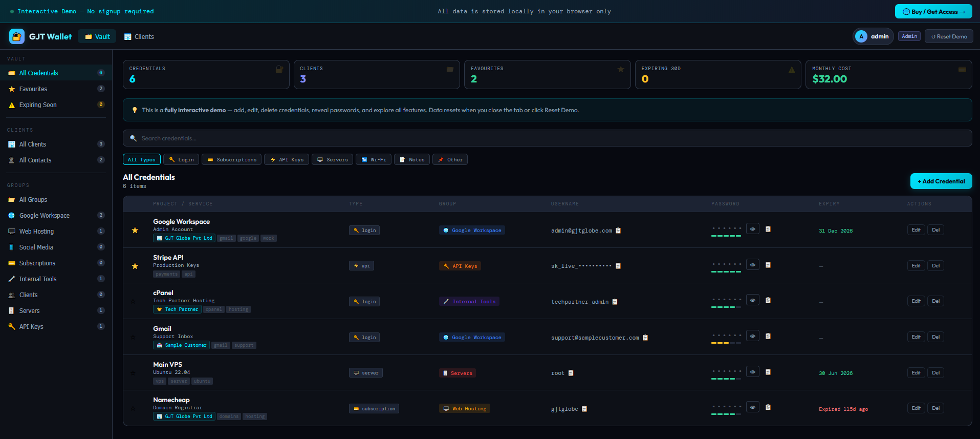Reveal password for Stripe API row

[x=752, y=265]
